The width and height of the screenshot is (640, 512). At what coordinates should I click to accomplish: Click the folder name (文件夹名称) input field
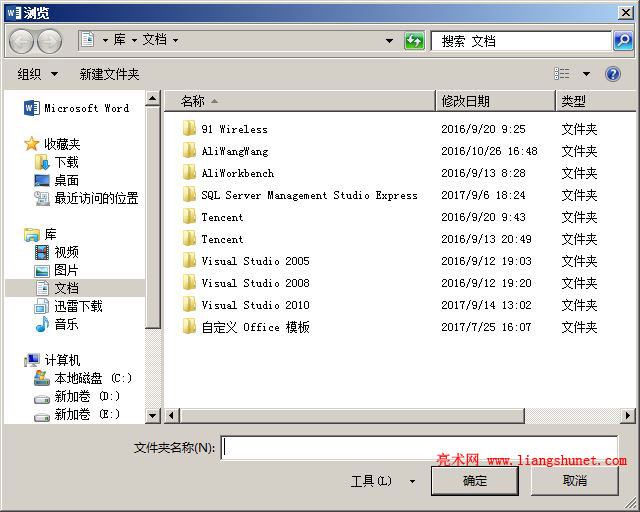click(419, 448)
